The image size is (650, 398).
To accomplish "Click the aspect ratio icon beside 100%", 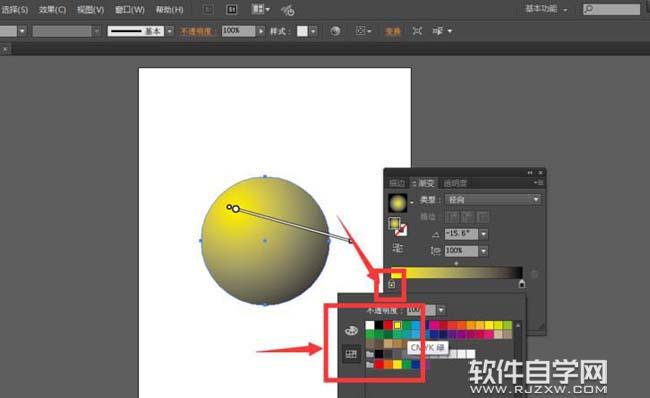I will [435, 251].
